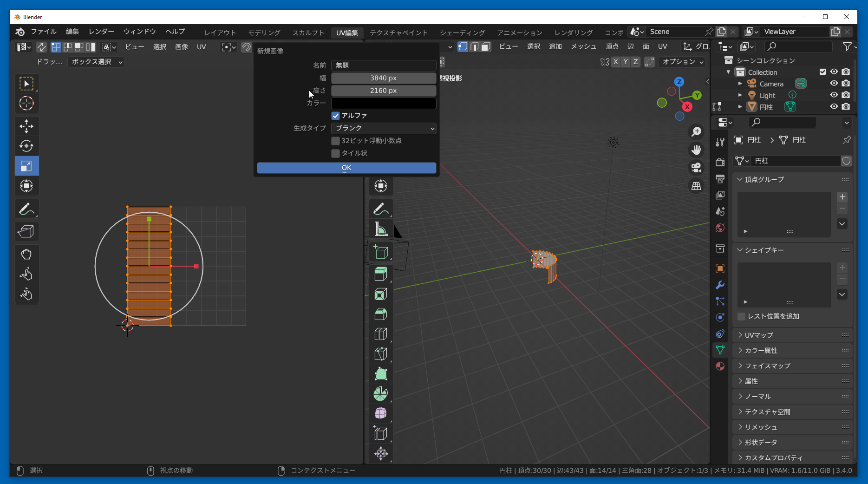Click the black カラー swatch

384,103
